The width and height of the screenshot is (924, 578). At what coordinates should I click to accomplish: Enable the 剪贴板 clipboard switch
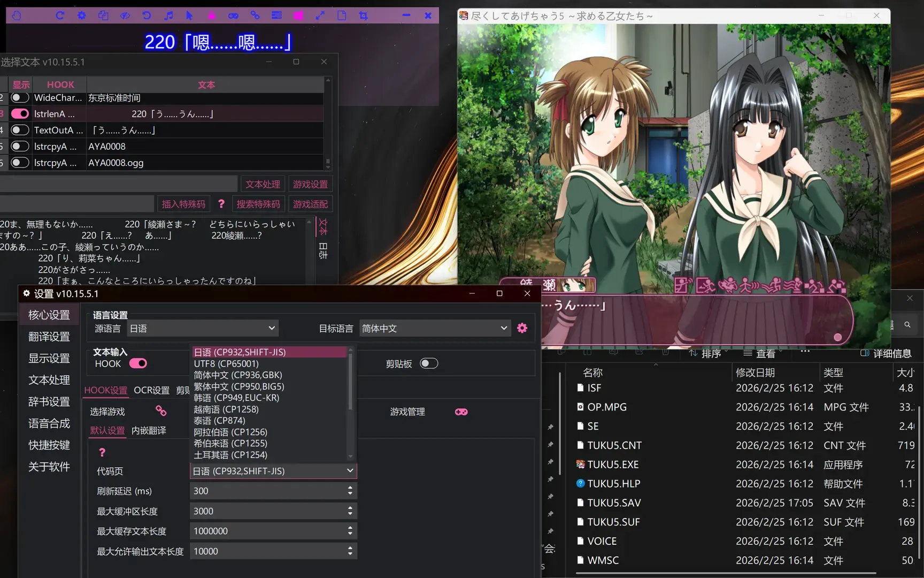coord(429,363)
